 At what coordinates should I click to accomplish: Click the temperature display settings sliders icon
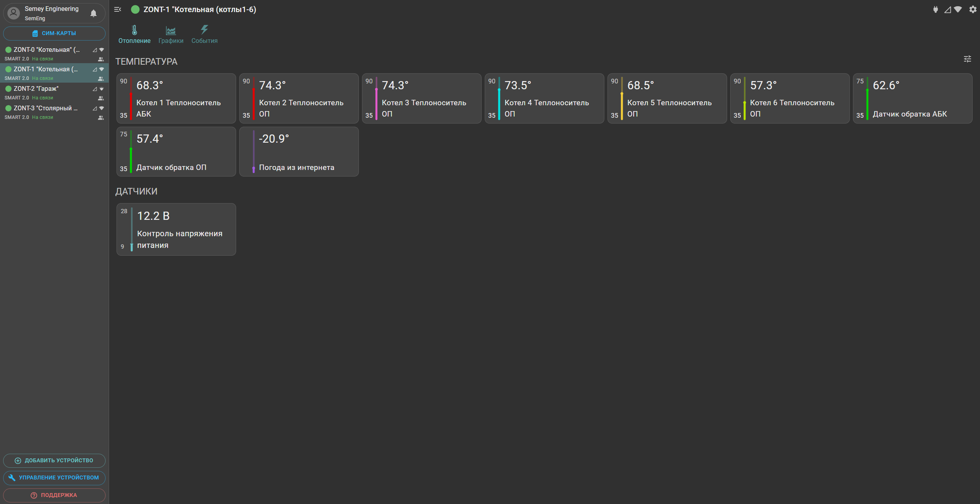[x=967, y=59]
